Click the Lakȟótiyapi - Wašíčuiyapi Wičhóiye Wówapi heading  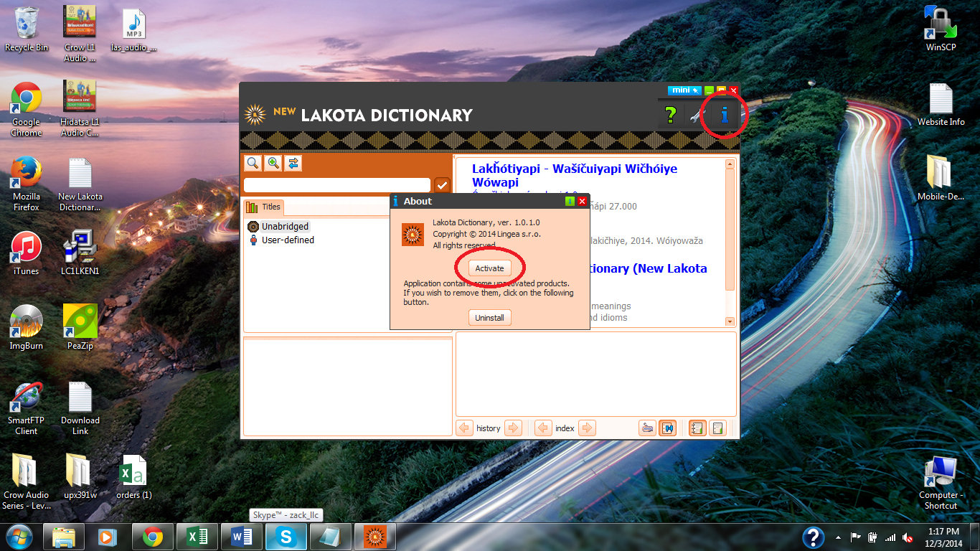click(574, 175)
